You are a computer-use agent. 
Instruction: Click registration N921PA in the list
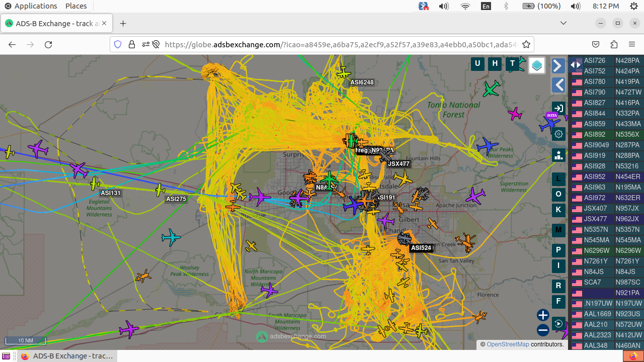[628, 293]
